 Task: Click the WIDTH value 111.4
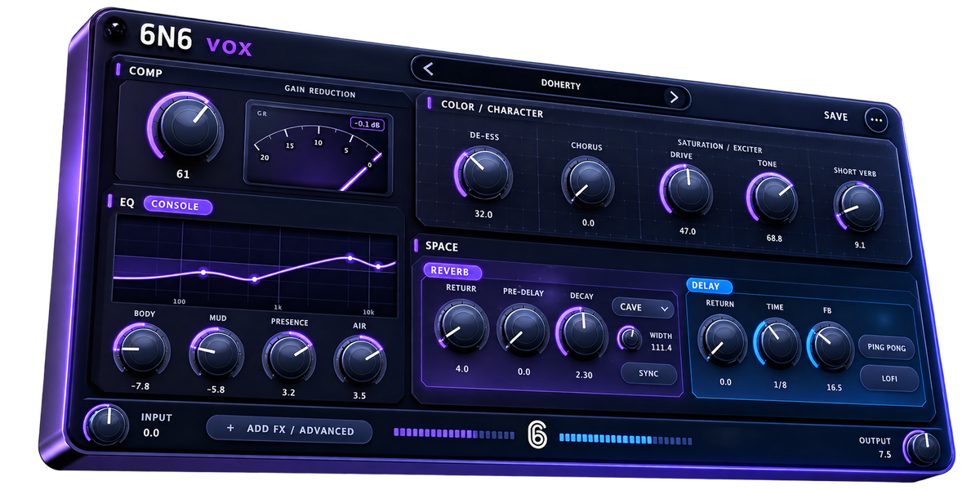[661, 348]
